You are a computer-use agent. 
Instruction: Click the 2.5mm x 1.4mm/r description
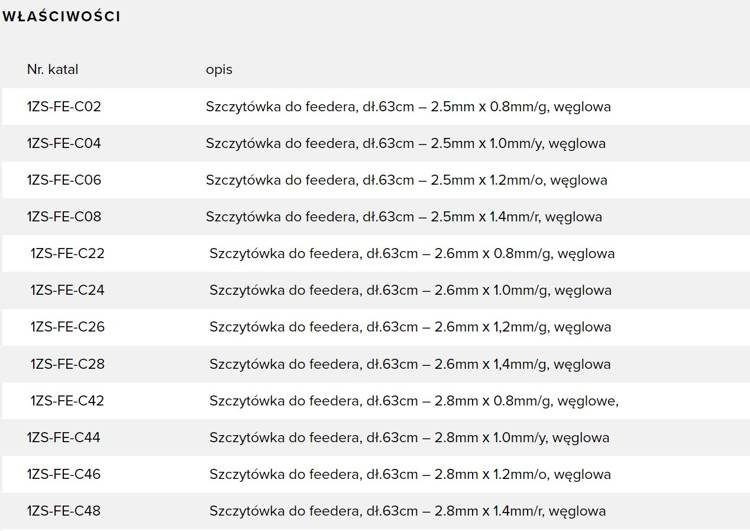(404, 216)
